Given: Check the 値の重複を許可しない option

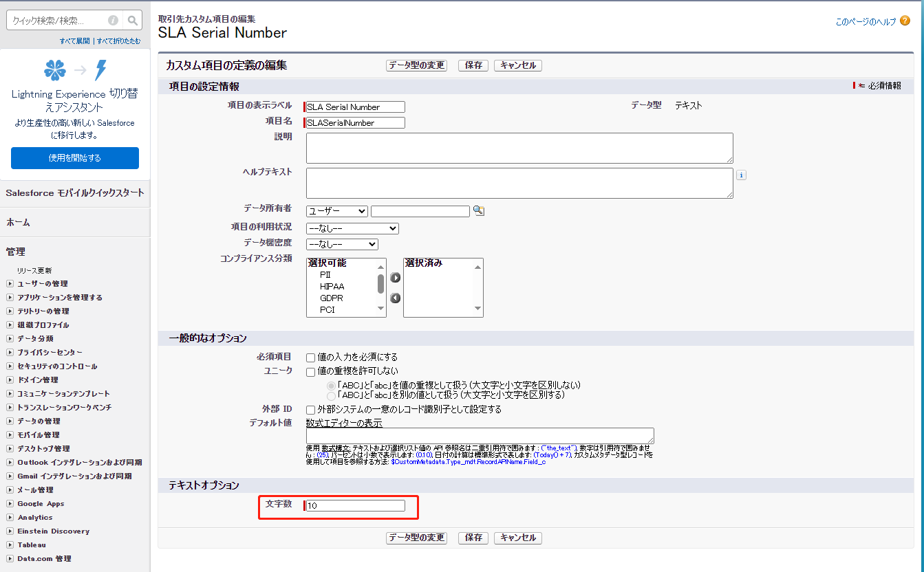Looking at the screenshot, I should point(311,371).
